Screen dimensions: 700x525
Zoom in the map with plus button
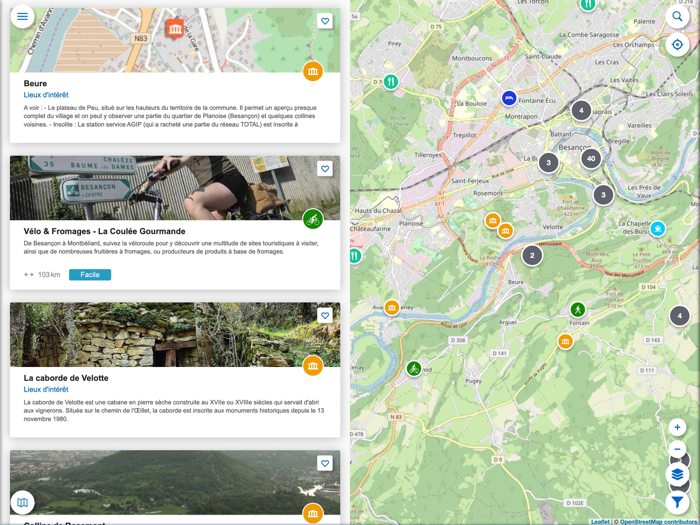677,427
